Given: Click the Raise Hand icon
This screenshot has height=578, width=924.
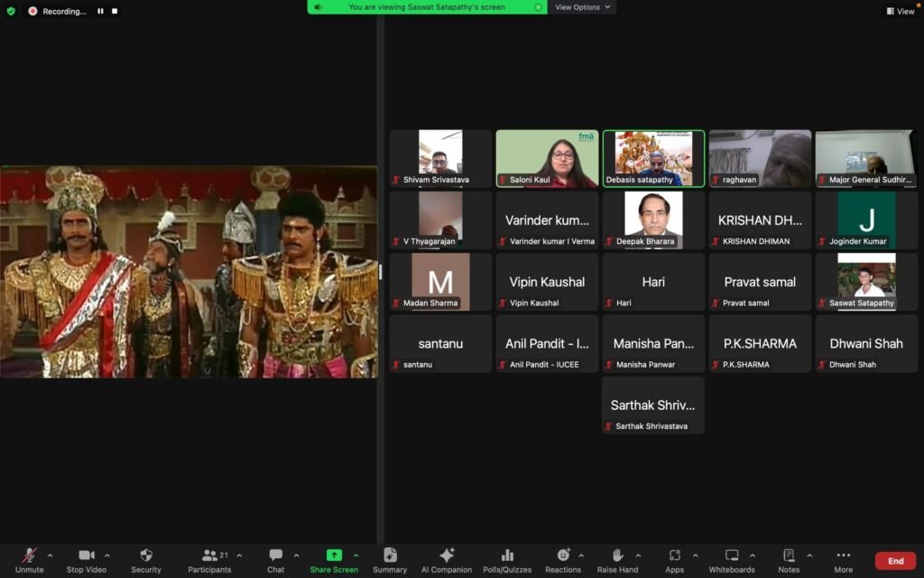Looking at the screenshot, I should [617, 555].
